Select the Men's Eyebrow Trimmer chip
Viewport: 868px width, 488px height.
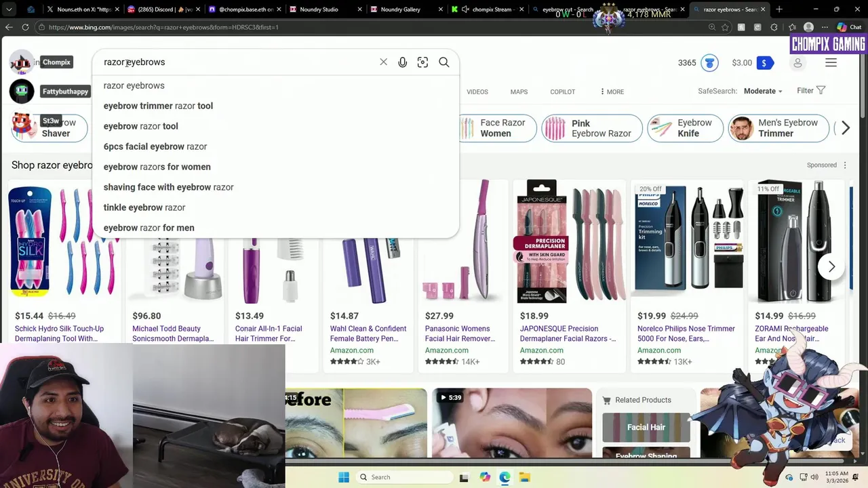tap(778, 128)
